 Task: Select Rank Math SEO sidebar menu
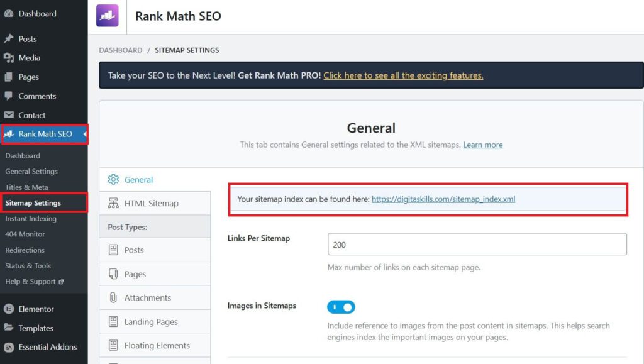(x=45, y=134)
